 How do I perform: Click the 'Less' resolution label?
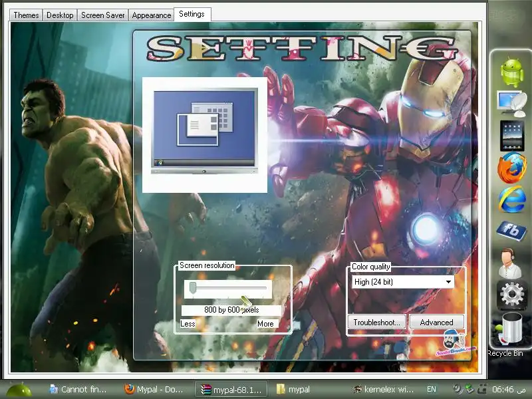(188, 324)
